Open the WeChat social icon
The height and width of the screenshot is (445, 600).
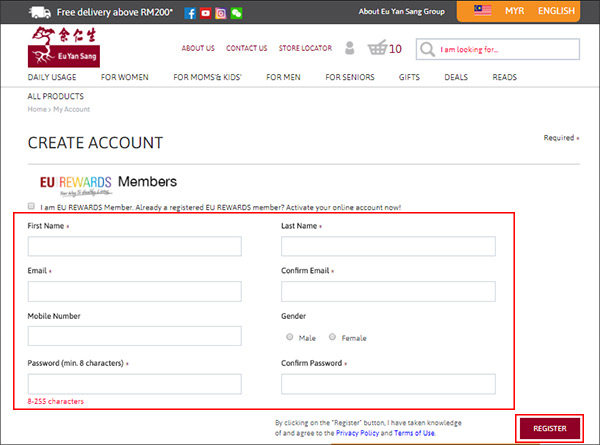pyautogui.click(x=236, y=13)
